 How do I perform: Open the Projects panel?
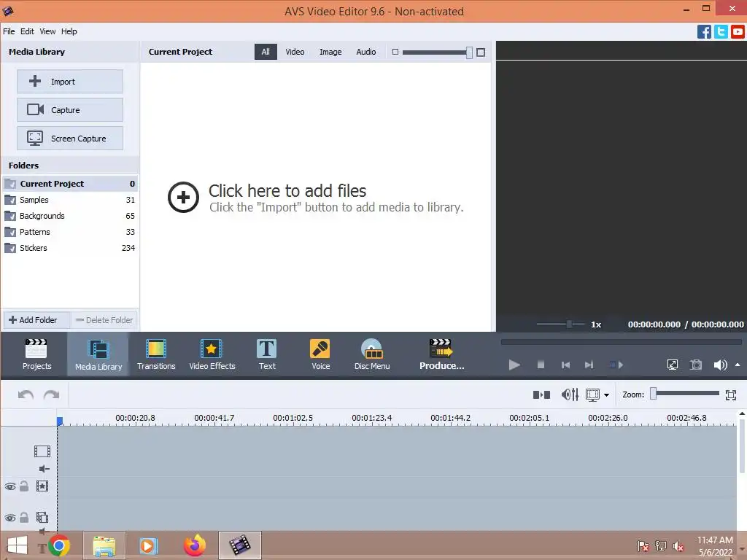[36, 354]
